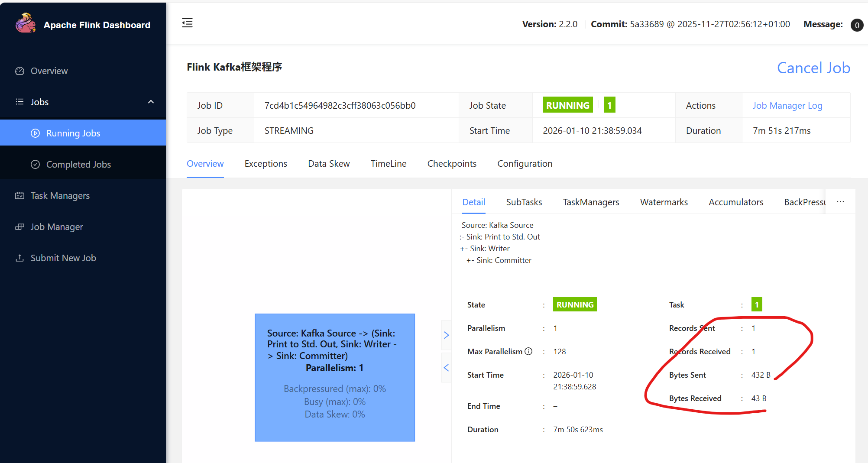Click the STREAMING job type value

click(289, 131)
